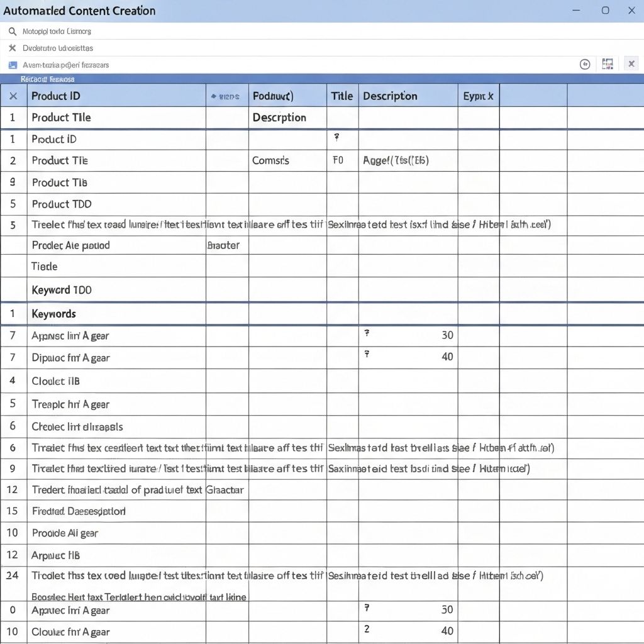Viewport: 644px width, 644px height.
Task: Maximize the Automated Content Creation window
Action: tap(605, 11)
